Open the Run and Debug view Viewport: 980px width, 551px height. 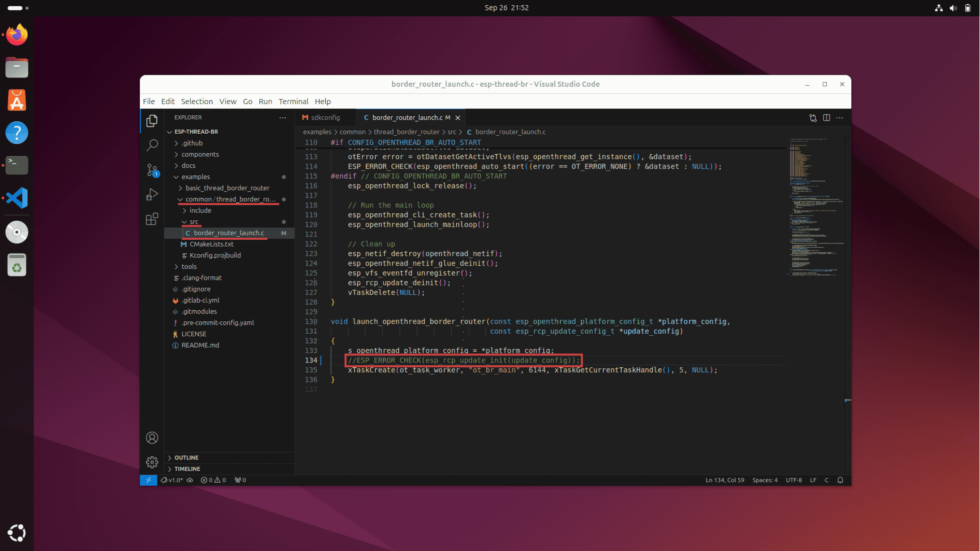(152, 194)
